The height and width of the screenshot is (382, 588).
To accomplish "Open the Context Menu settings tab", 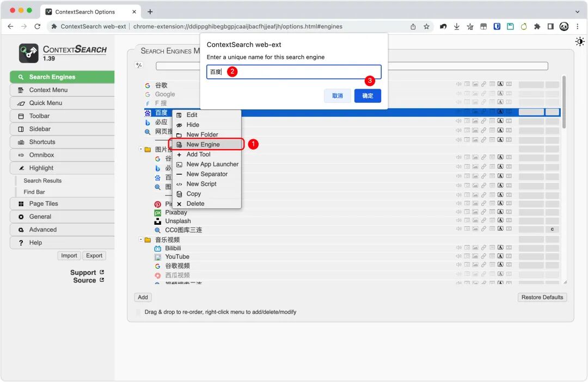I will click(x=62, y=90).
